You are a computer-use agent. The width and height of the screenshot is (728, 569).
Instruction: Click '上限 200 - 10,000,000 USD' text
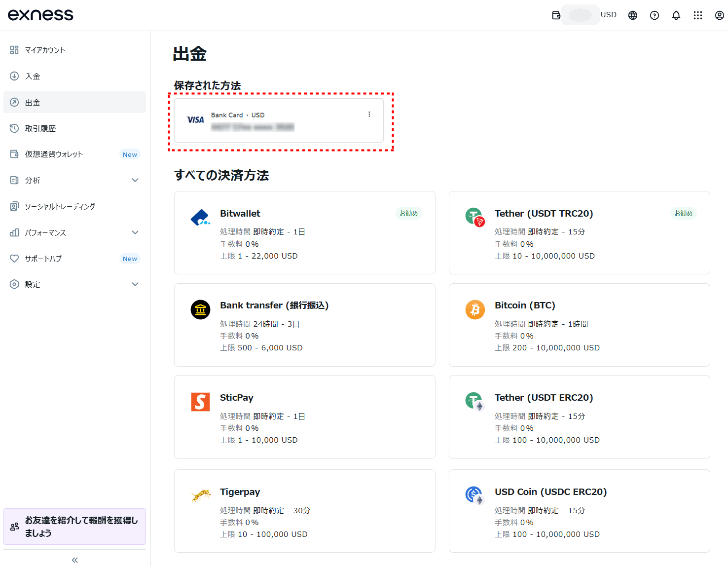(x=547, y=347)
